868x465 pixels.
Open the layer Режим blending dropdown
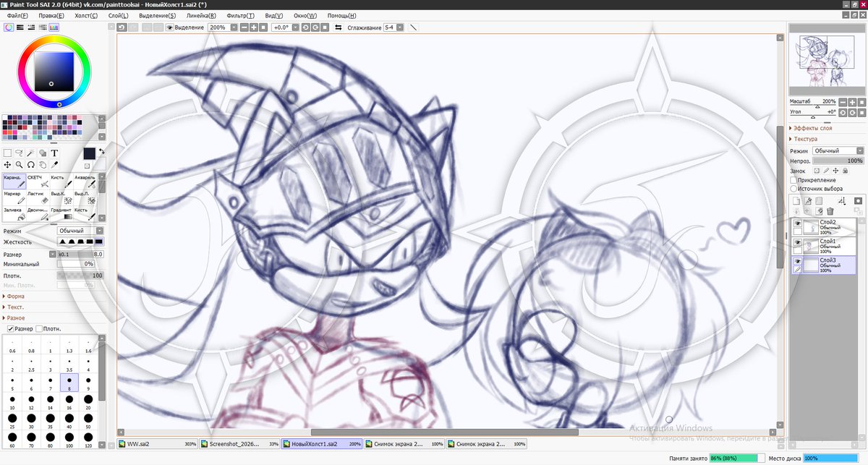[838, 150]
